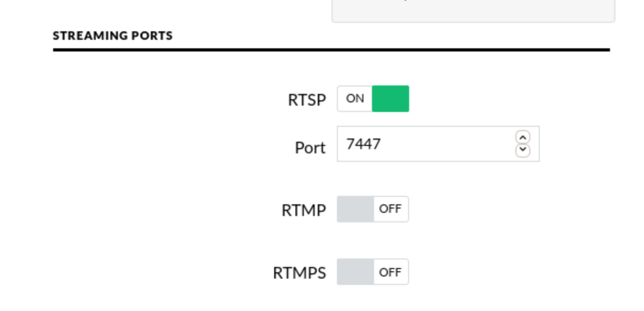Focus the Port number input field
Image resolution: width=644 pixels, height=311 pixels.
click(x=438, y=144)
